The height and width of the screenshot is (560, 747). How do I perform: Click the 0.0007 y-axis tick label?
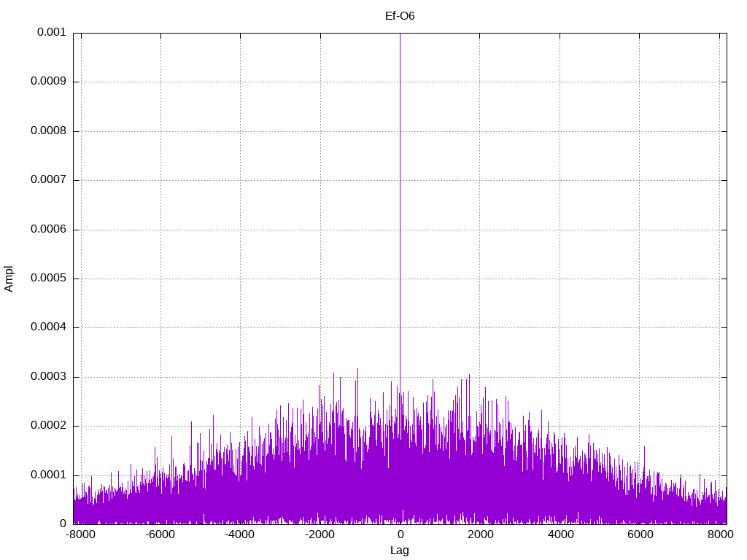pyautogui.click(x=48, y=180)
